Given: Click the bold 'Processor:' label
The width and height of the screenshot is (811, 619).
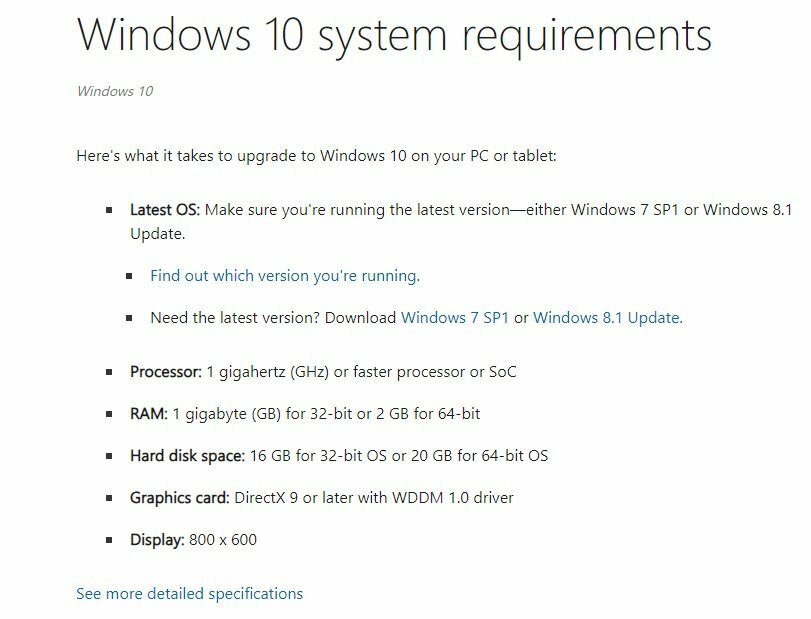Looking at the screenshot, I should (x=166, y=372).
